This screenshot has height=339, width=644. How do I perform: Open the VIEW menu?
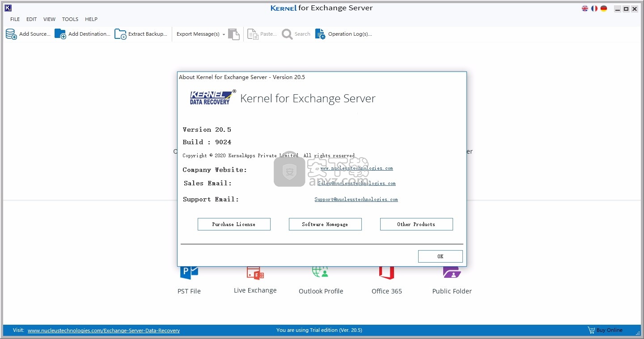coord(49,19)
